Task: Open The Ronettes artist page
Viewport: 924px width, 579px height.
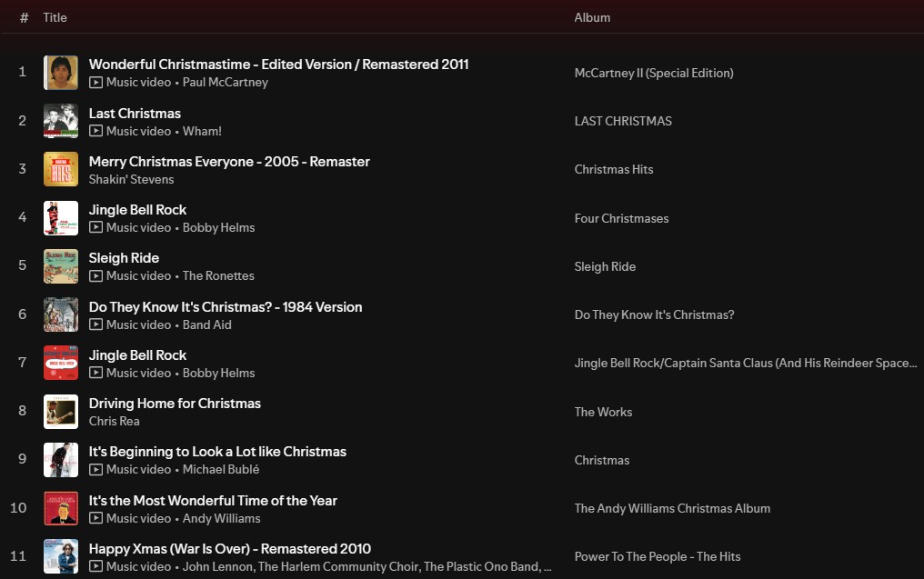Action: pyautogui.click(x=218, y=276)
